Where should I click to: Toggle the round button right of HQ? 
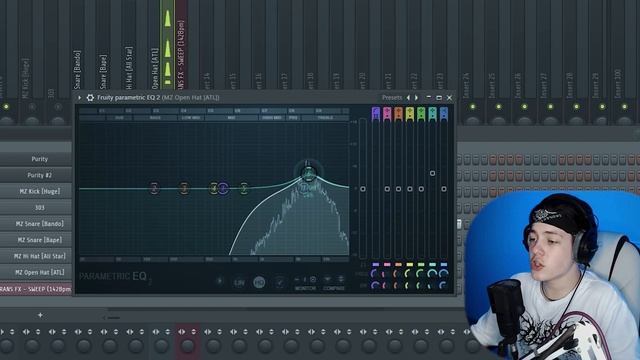click(x=280, y=282)
